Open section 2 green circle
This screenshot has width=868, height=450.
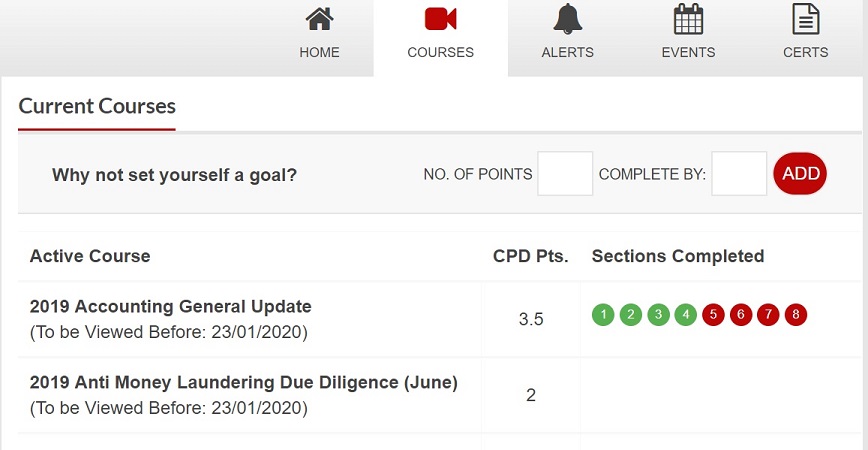pos(631,315)
